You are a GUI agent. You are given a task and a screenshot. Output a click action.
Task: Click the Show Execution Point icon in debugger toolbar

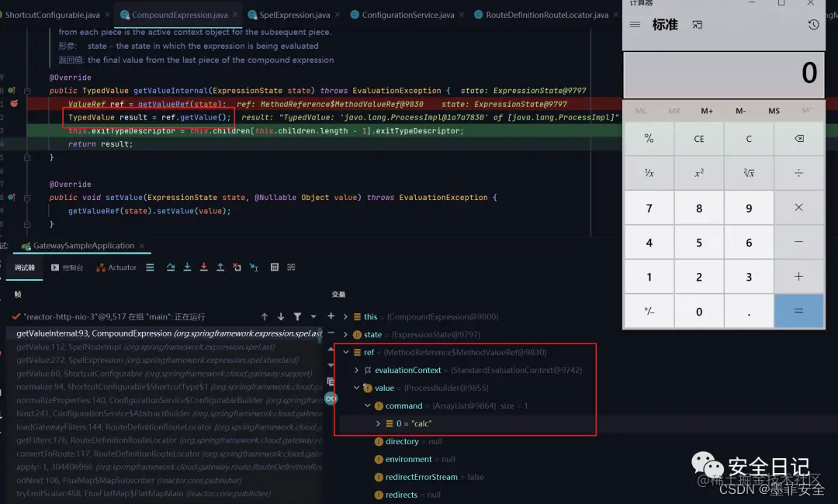tap(151, 267)
